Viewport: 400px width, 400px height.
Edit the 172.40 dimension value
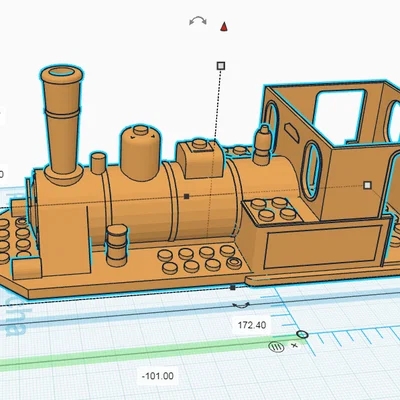point(252,325)
